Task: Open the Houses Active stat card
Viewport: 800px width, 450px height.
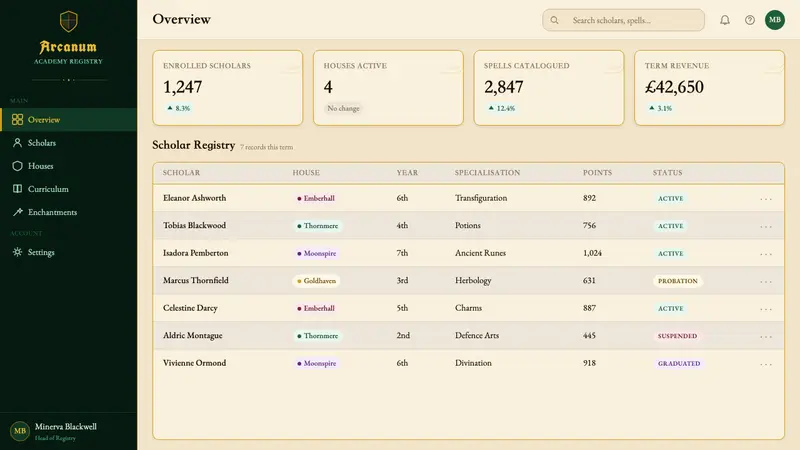Action: click(388, 88)
